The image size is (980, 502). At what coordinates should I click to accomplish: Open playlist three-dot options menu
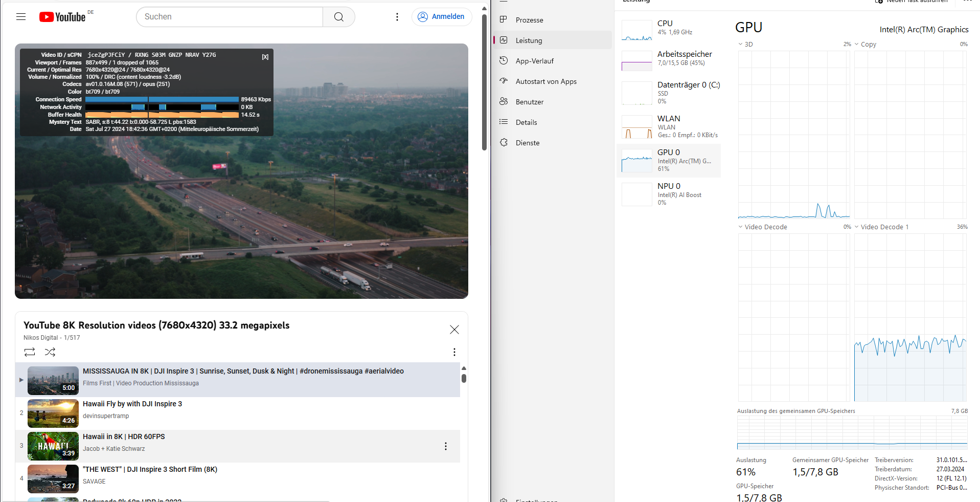(x=454, y=352)
